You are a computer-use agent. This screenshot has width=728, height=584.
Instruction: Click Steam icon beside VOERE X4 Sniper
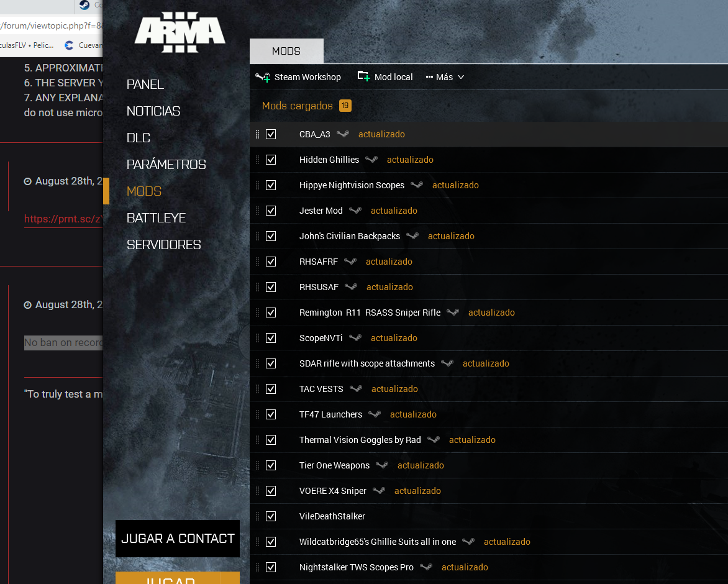[379, 491]
